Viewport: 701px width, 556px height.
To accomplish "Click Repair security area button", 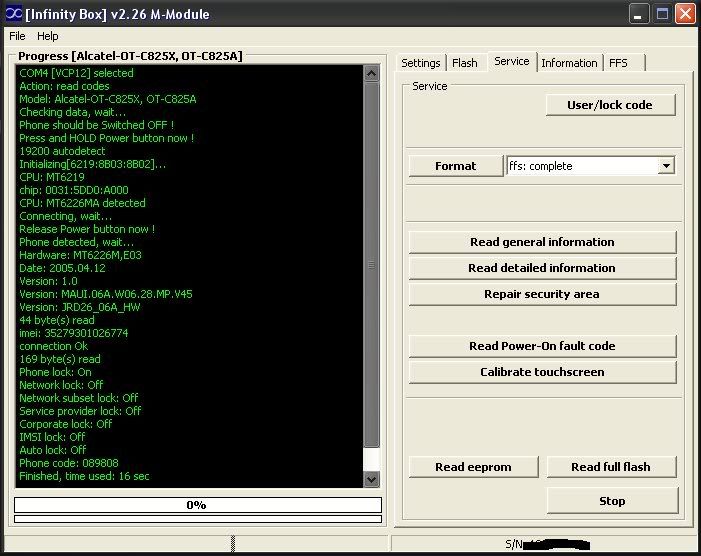I will click(542, 294).
